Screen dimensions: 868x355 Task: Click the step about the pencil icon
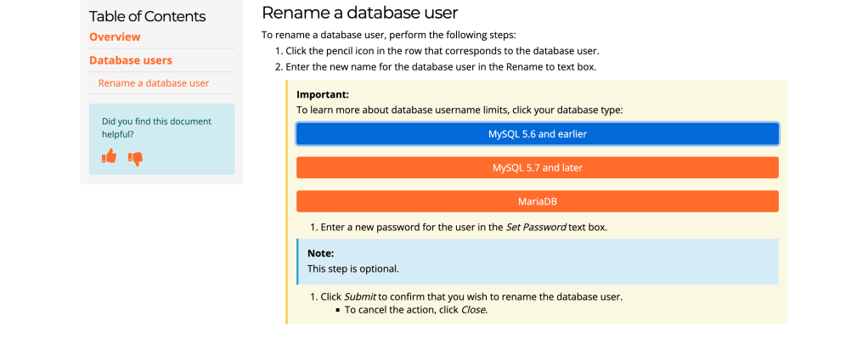[x=442, y=51]
